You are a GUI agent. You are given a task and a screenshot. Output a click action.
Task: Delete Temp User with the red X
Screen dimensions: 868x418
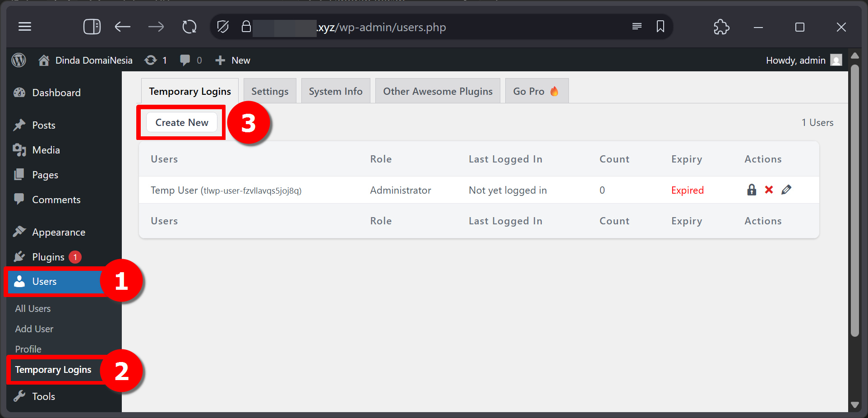point(769,190)
